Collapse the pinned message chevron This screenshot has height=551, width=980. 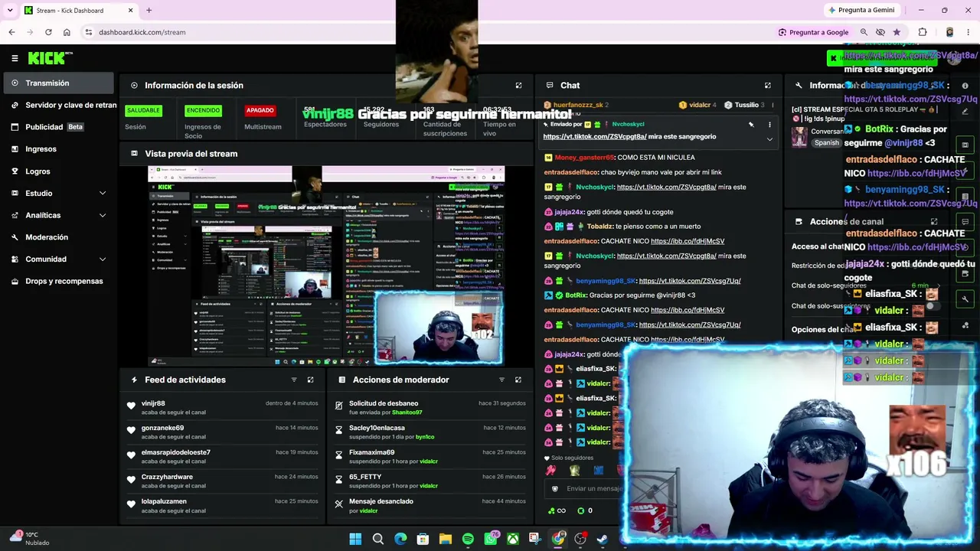pos(769,139)
